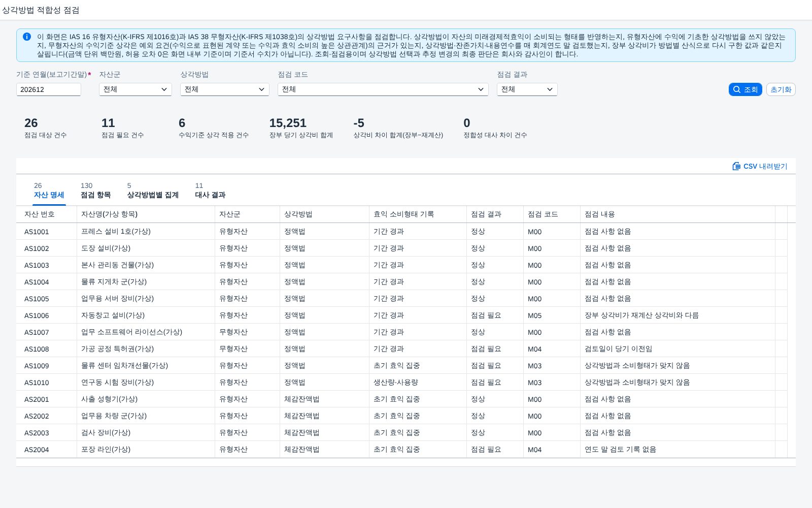
Task: Click asset number AS2004
Action: click(x=37, y=450)
